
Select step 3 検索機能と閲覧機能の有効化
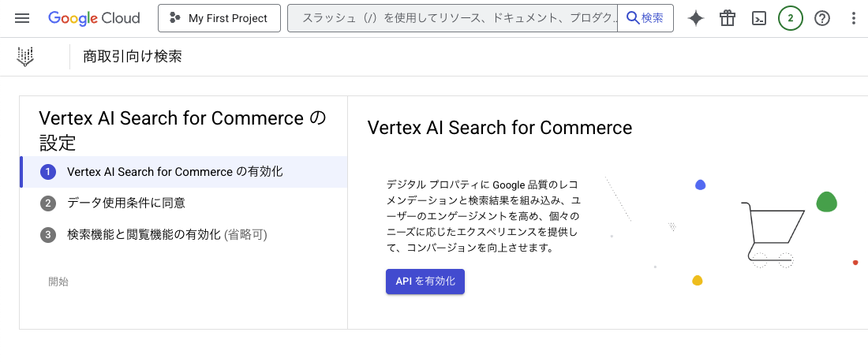pyautogui.click(x=184, y=235)
